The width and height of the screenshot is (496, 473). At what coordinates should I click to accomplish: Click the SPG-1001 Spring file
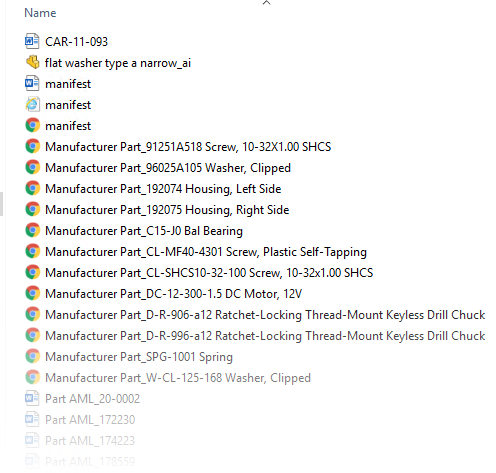coord(139,357)
